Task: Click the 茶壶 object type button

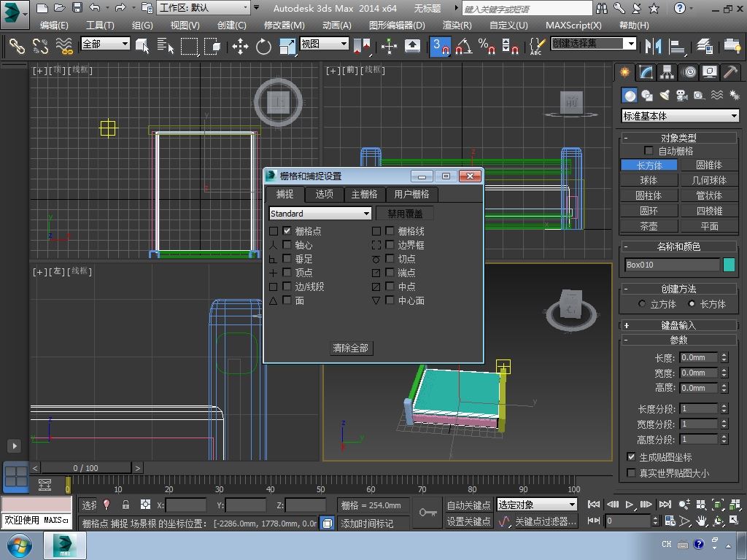Action: 649,226
